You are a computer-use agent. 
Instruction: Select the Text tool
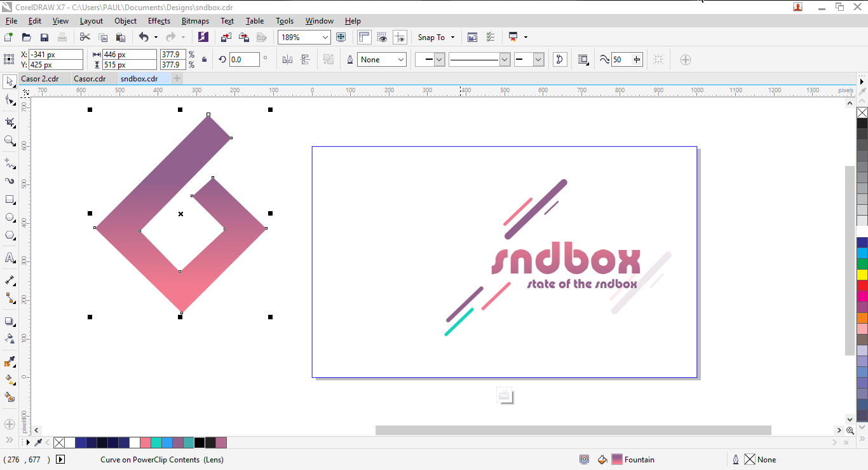(10, 258)
